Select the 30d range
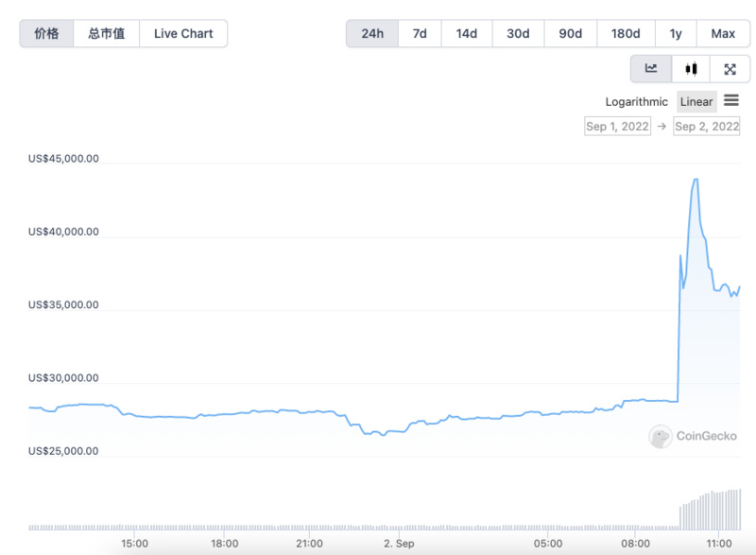756x555 pixels. point(517,33)
